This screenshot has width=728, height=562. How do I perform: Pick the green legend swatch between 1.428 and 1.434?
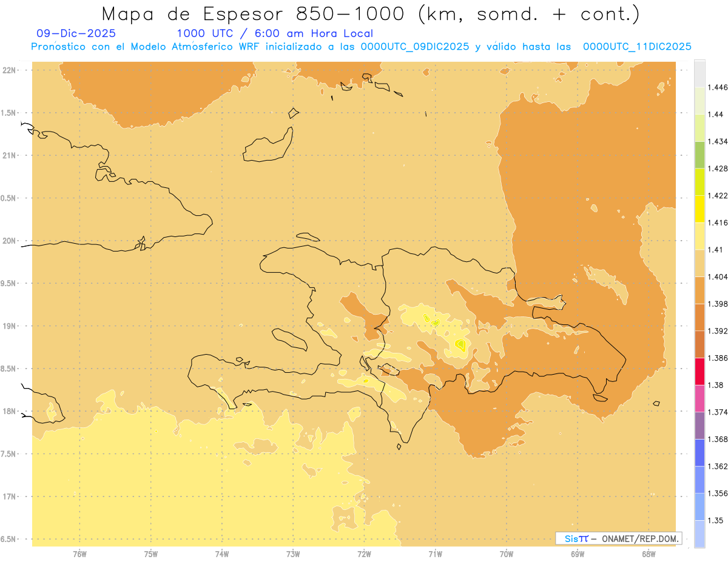point(699,155)
